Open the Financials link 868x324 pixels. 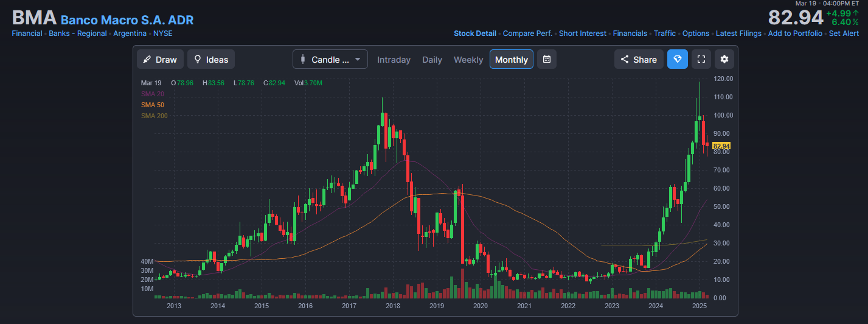[630, 33]
